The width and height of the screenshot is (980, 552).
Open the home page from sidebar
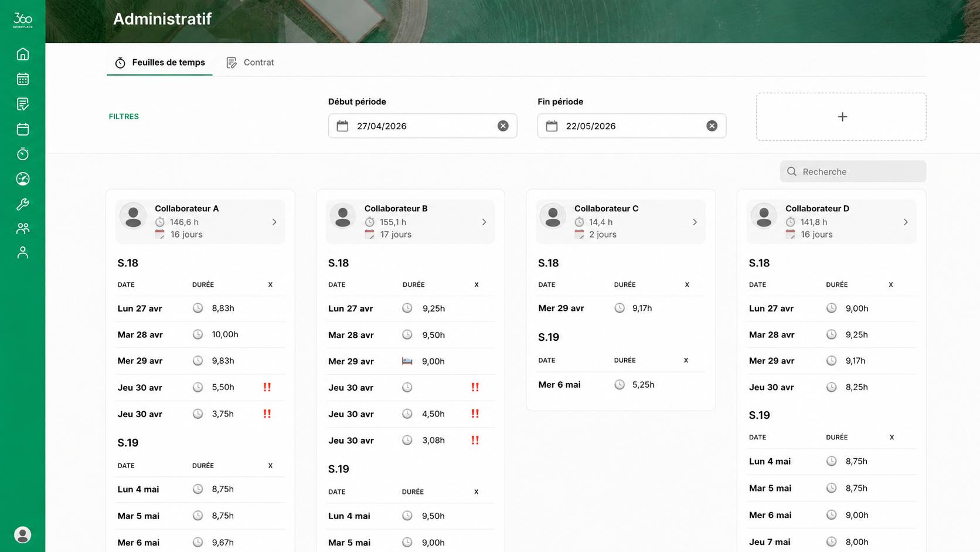[x=22, y=54]
